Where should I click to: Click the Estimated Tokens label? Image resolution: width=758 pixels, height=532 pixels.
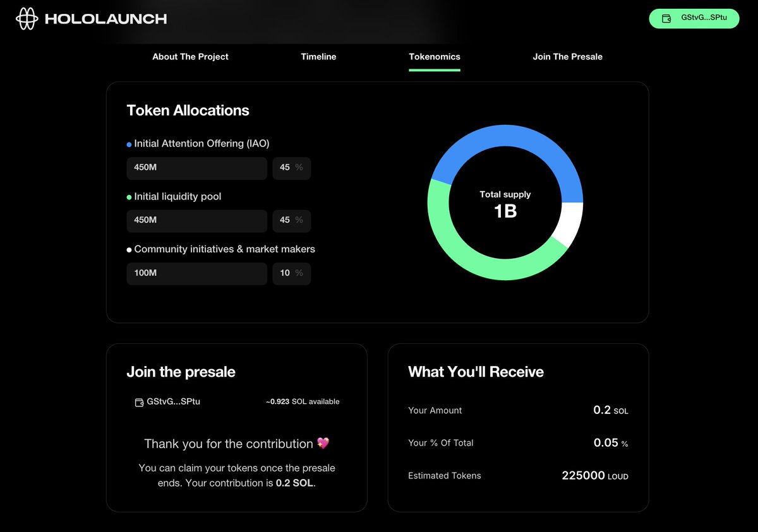tap(445, 476)
